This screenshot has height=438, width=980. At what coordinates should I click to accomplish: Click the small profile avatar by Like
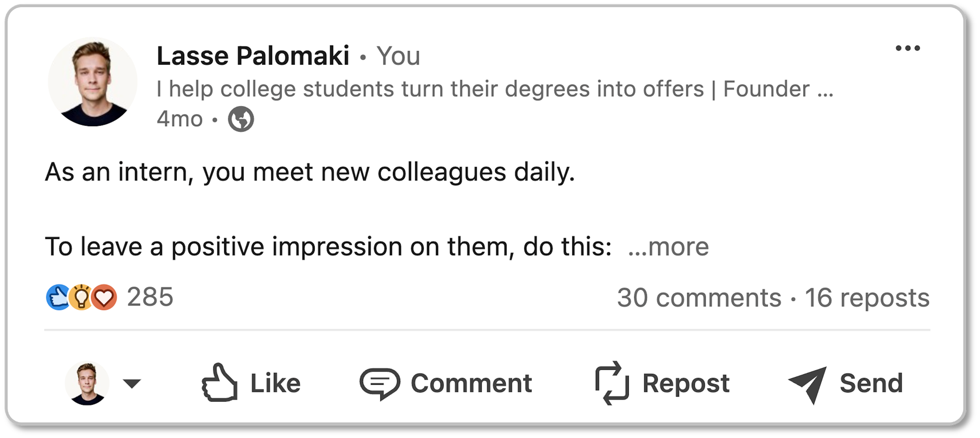pos(87,383)
